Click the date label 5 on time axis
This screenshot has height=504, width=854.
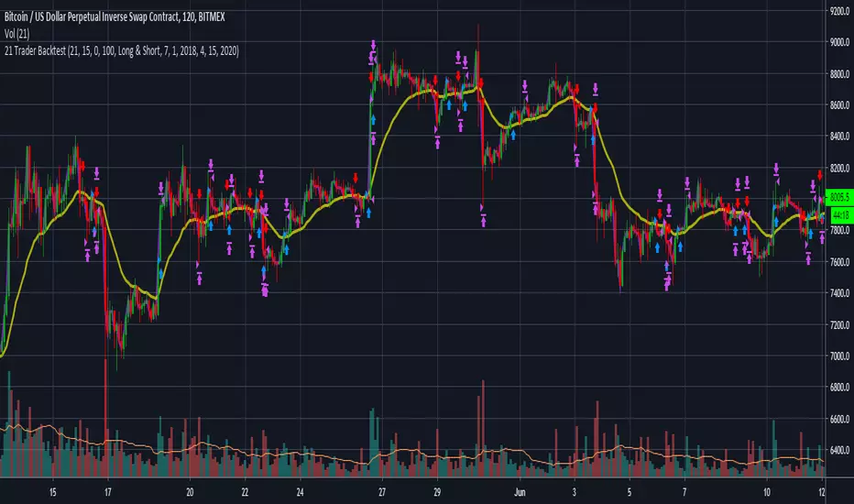(630, 493)
